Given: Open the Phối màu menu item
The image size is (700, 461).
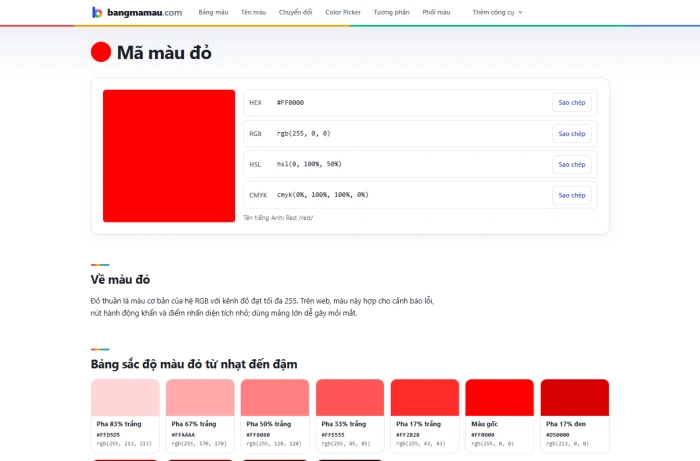Looking at the screenshot, I should click(x=436, y=12).
